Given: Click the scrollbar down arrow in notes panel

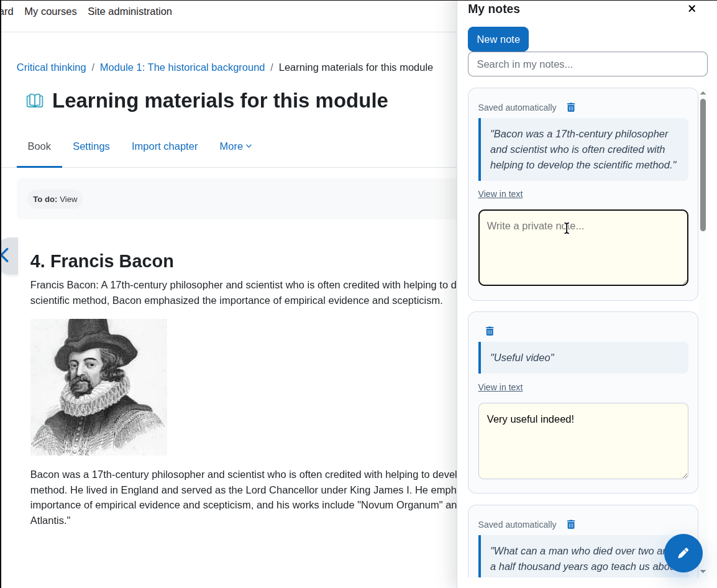Looking at the screenshot, I should point(703,571).
